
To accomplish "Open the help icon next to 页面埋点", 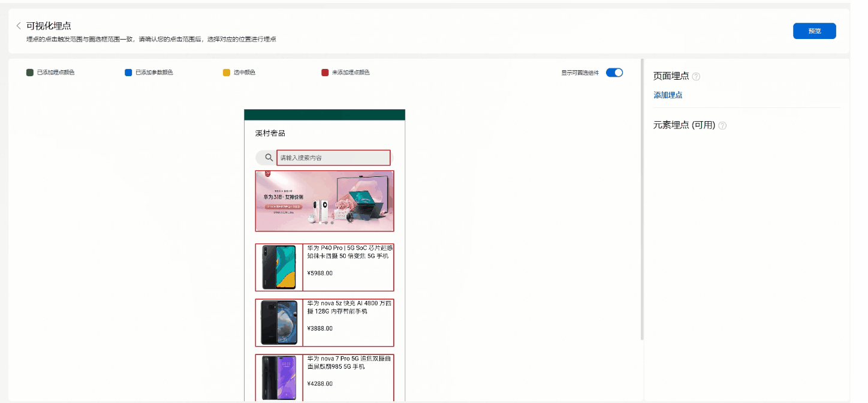I will pyautogui.click(x=696, y=77).
